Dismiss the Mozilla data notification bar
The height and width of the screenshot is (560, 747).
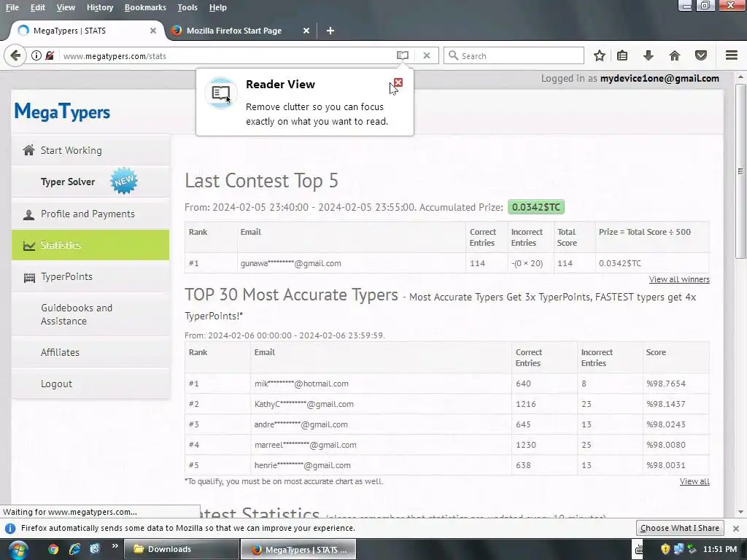[x=735, y=528]
